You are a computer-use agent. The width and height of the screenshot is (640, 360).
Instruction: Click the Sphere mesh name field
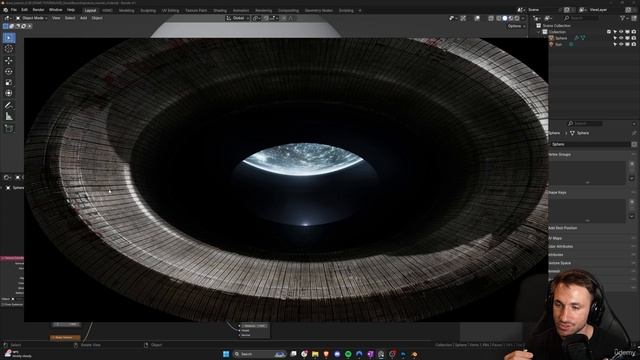click(x=589, y=144)
